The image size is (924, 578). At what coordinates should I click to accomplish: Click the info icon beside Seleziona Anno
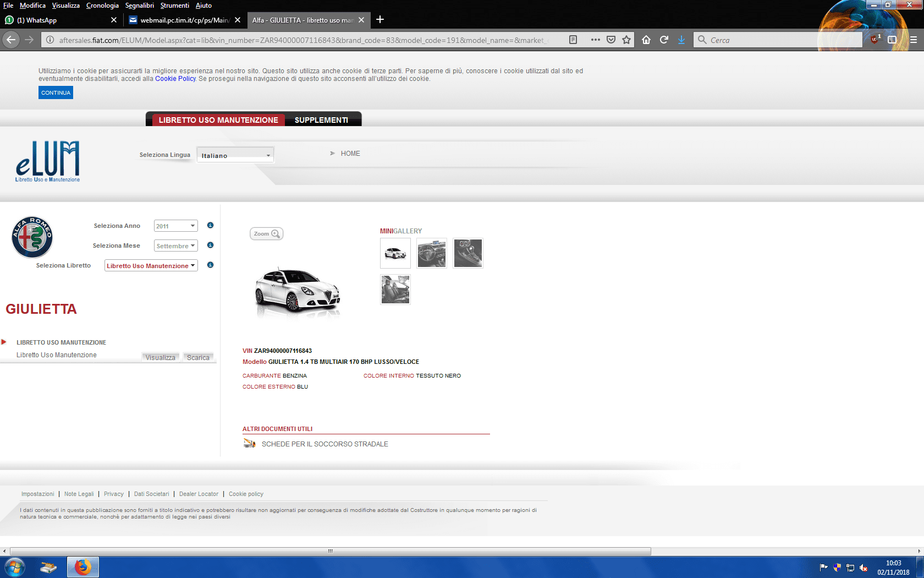[x=210, y=226]
